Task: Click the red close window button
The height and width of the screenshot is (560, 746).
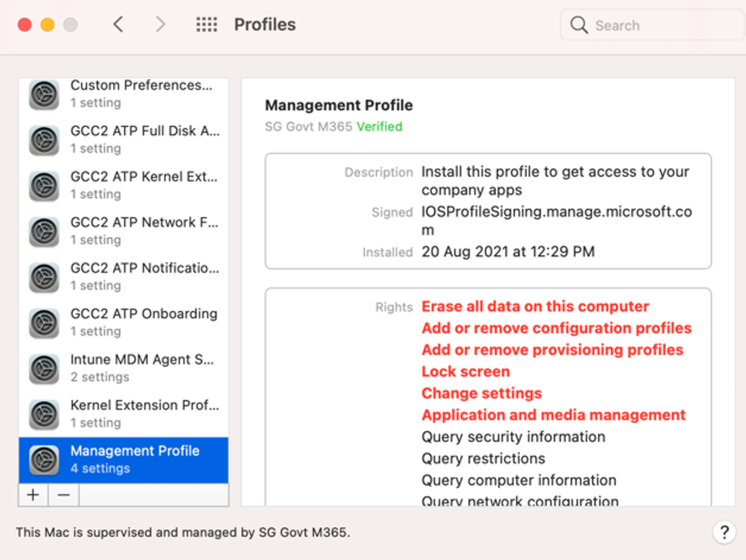Action: [x=25, y=25]
